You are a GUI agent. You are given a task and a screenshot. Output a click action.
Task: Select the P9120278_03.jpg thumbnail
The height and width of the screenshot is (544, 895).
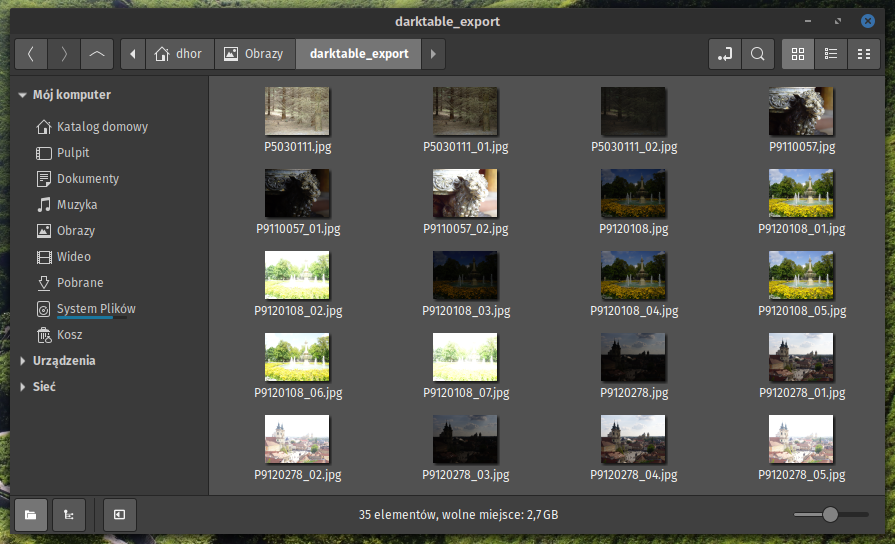465,439
